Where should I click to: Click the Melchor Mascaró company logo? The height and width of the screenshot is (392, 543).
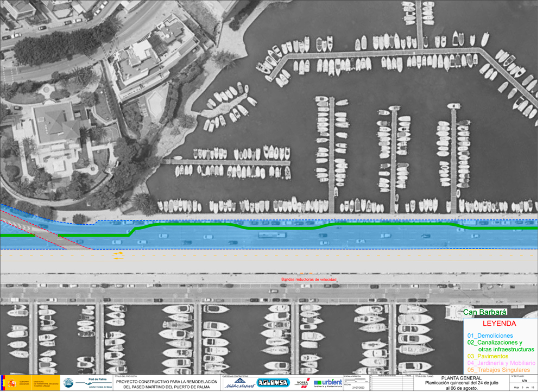pos(239,383)
